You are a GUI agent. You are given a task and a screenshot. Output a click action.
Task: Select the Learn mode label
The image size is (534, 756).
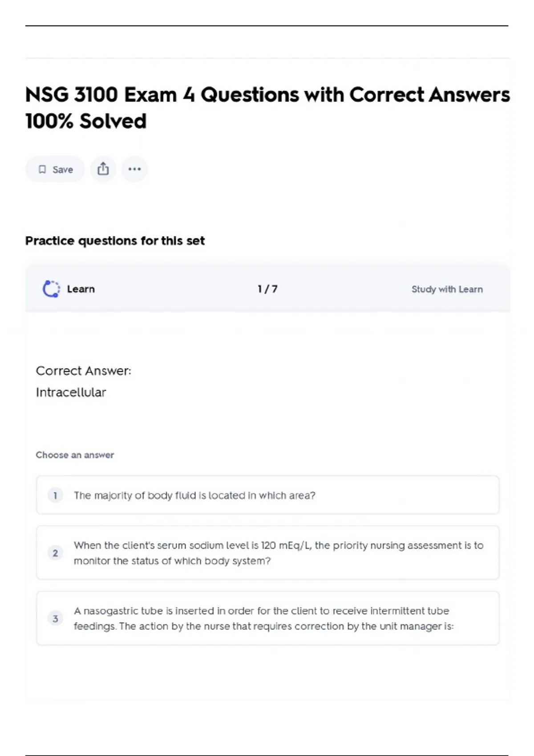81,289
